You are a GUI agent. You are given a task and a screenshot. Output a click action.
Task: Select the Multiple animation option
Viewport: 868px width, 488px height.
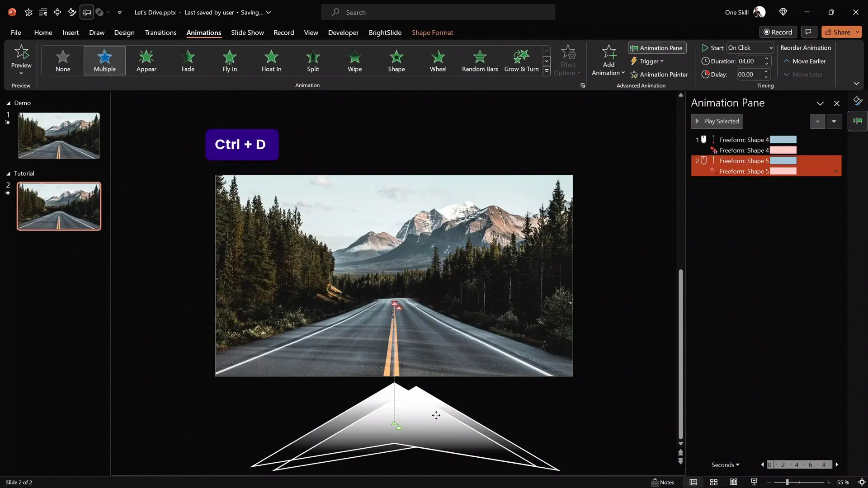(x=104, y=61)
